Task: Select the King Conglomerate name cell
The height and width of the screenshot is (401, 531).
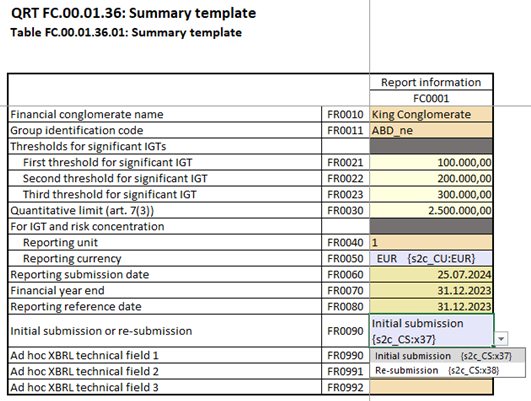Action: (x=431, y=114)
